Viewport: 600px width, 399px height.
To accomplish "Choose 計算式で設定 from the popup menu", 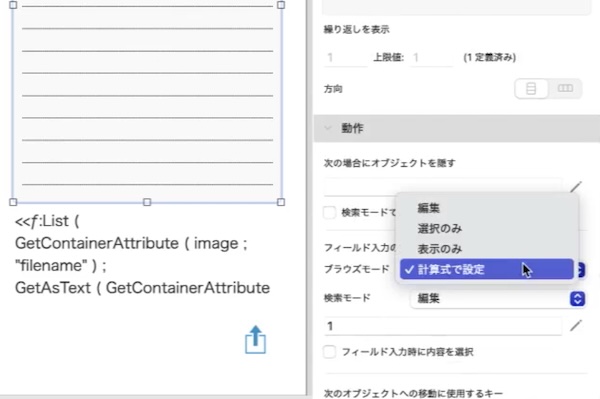I will tap(486, 269).
